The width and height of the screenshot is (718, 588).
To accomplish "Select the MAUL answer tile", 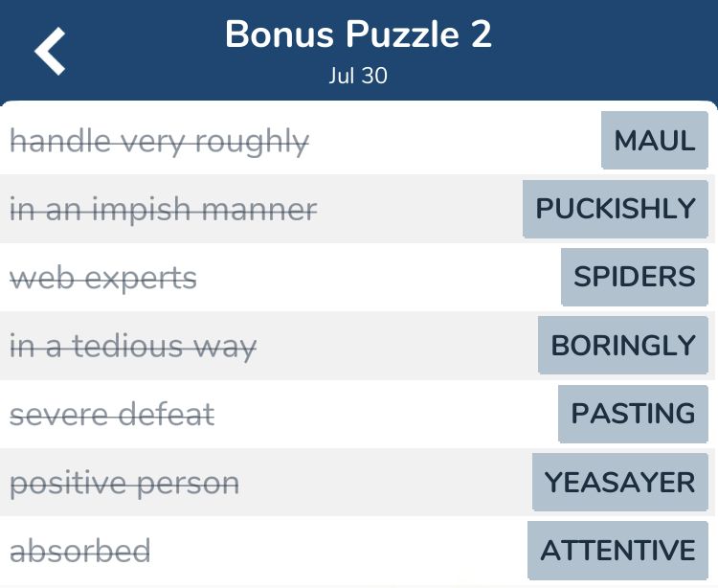I will [x=655, y=141].
